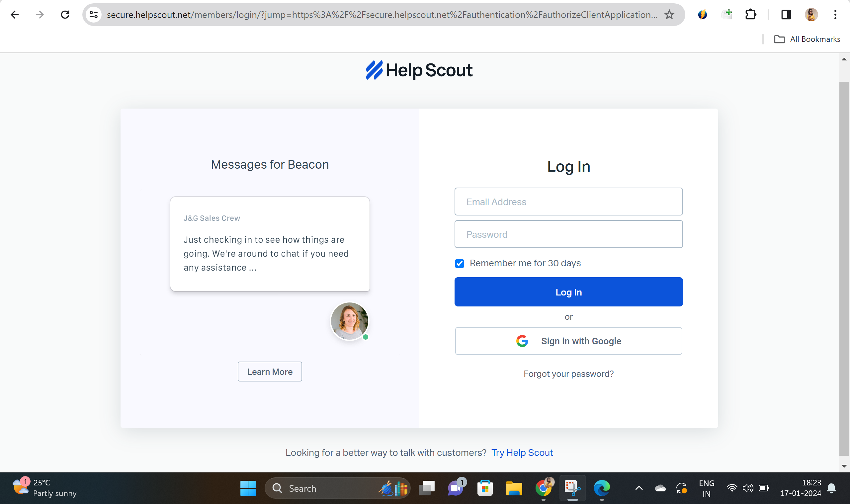Click the URL in the address bar
Image resolution: width=850 pixels, height=504 pixels.
(382, 15)
